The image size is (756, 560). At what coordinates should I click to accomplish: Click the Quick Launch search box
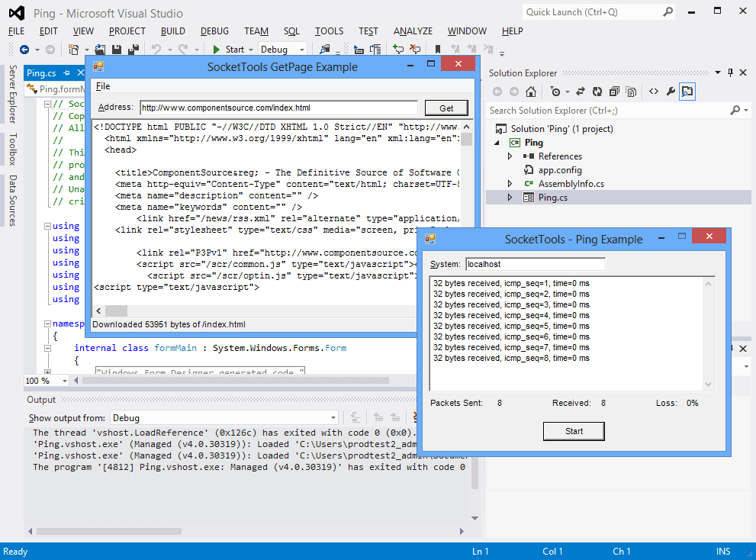(x=593, y=12)
